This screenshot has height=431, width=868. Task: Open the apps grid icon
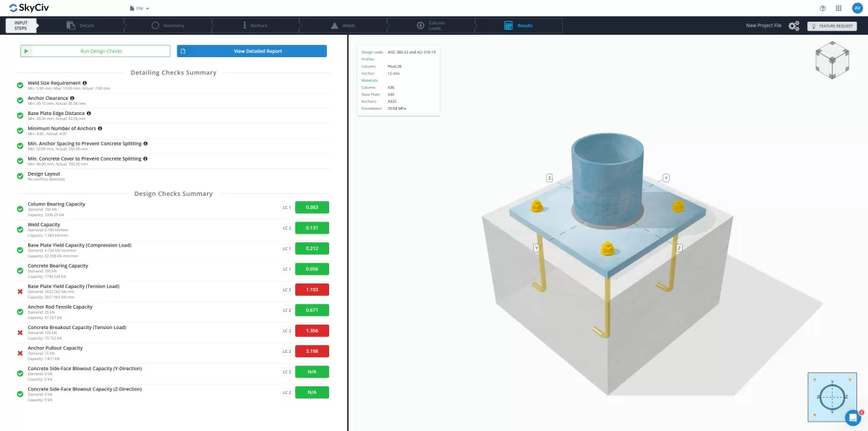click(838, 9)
